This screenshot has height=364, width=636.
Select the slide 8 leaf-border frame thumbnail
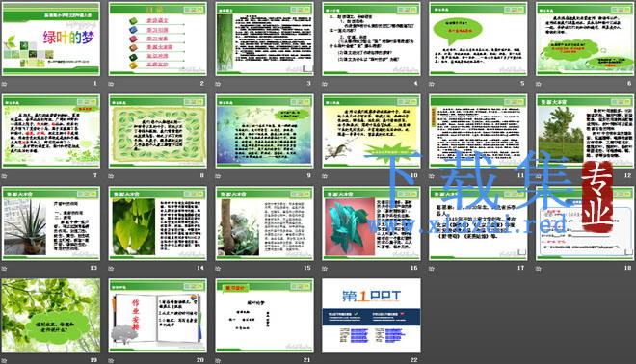coord(158,131)
